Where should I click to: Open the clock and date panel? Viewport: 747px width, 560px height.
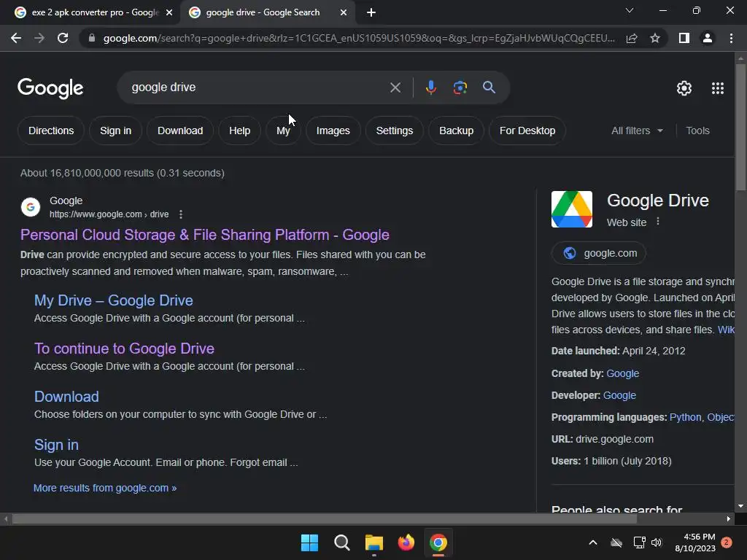695,542
